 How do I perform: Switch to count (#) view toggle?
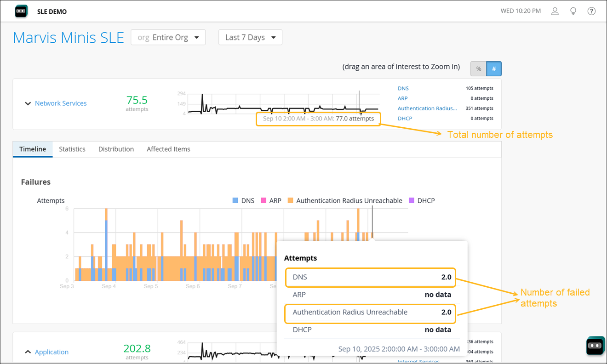tap(494, 68)
